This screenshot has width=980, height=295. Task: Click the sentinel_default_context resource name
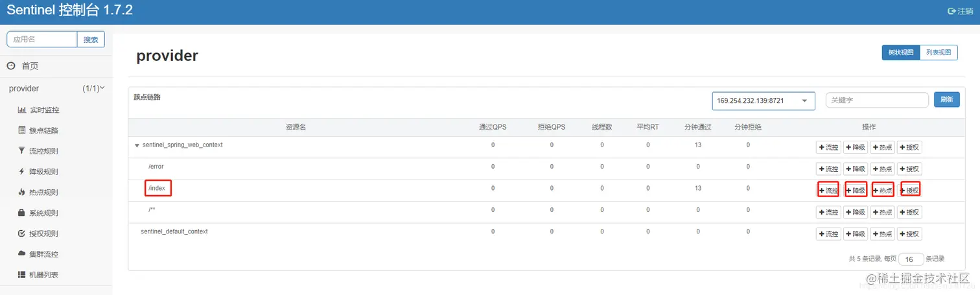[x=174, y=231]
